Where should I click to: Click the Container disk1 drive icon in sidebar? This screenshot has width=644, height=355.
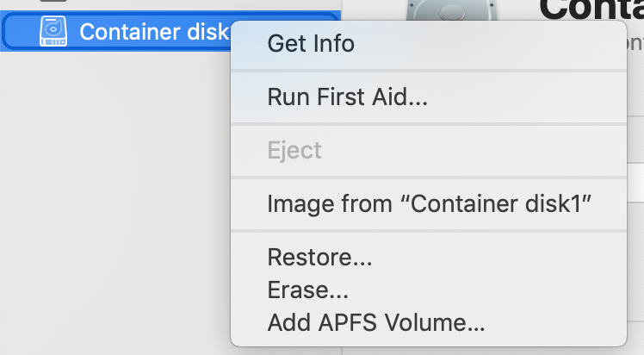tap(53, 32)
